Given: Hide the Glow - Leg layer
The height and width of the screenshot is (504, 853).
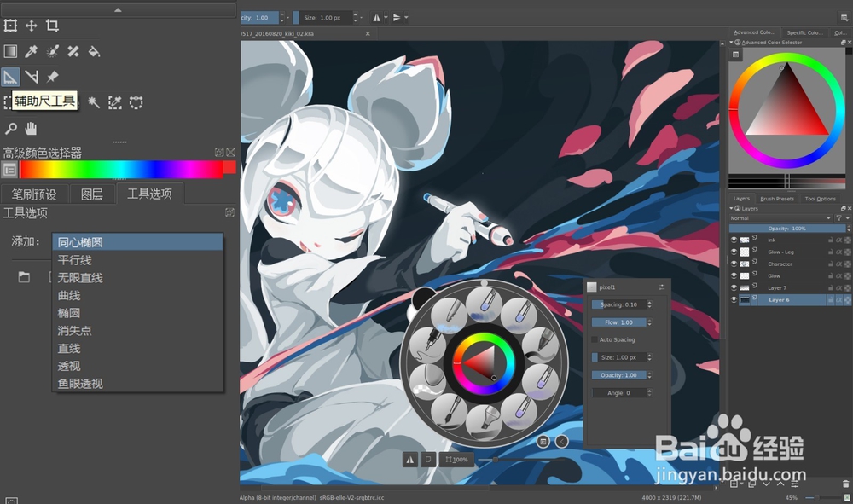Looking at the screenshot, I should [734, 252].
